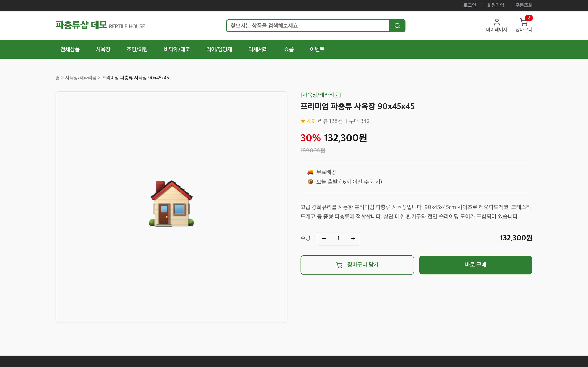This screenshot has height=367, width=588.
Task: Click the orange star rating icon
Action: 303,121
